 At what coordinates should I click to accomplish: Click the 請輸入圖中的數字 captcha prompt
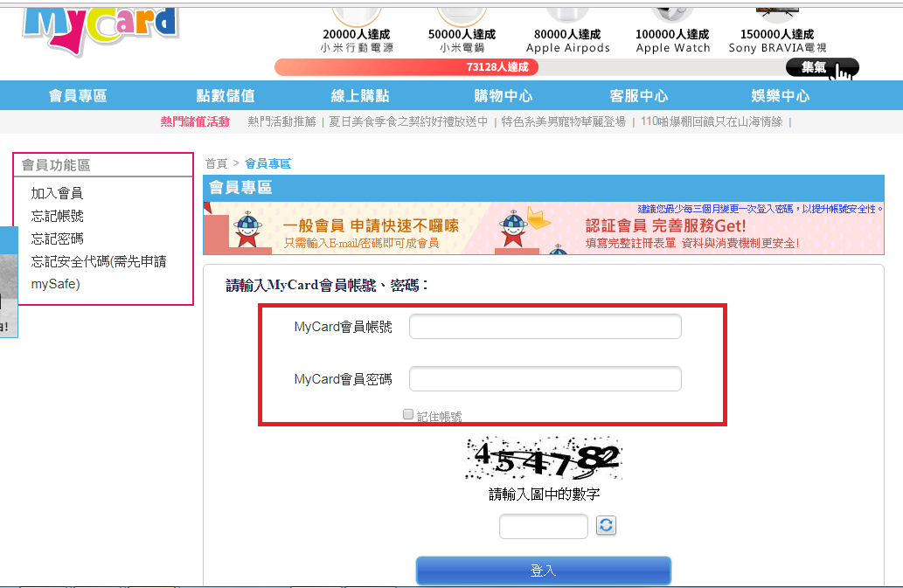545,495
